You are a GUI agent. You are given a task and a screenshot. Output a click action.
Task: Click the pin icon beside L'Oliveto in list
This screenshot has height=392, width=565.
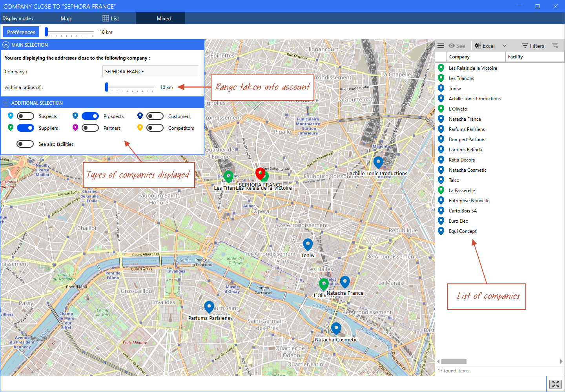coord(441,109)
